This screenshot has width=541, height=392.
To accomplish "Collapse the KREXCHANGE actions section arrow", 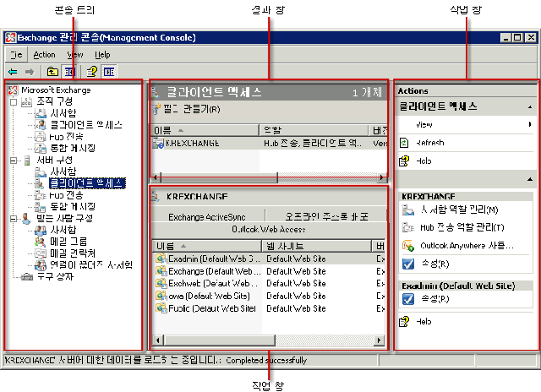I will pos(530,179).
